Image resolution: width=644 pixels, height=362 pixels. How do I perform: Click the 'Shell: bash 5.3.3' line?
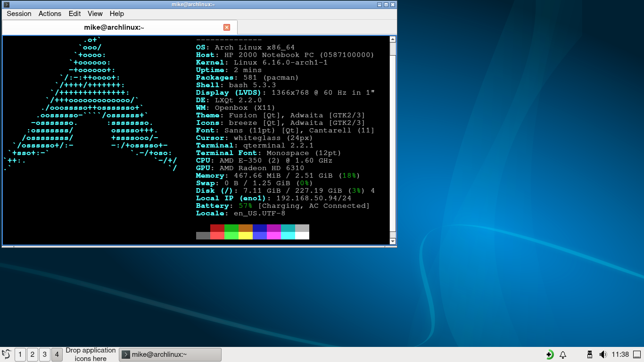click(236, 85)
